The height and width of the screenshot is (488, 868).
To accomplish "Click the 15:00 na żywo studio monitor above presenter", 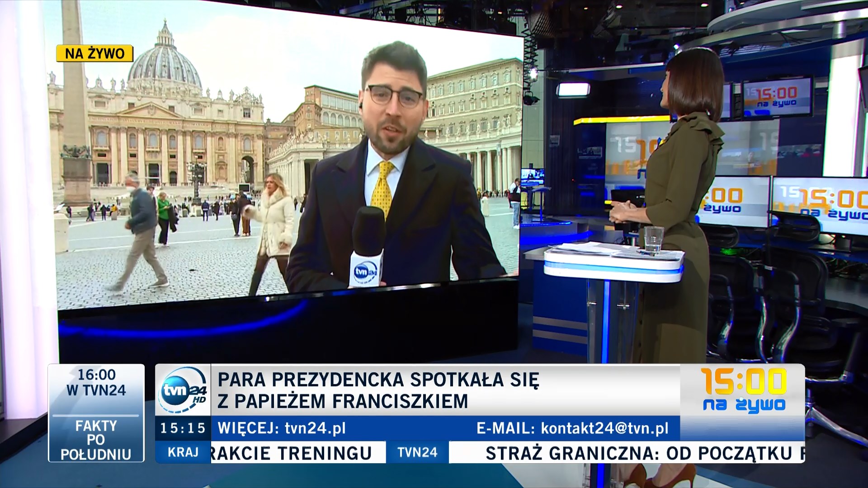I will 777,97.
